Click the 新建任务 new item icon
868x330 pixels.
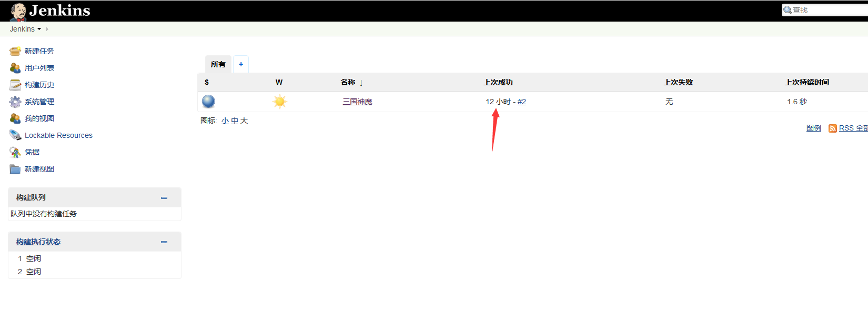[x=15, y=51]
